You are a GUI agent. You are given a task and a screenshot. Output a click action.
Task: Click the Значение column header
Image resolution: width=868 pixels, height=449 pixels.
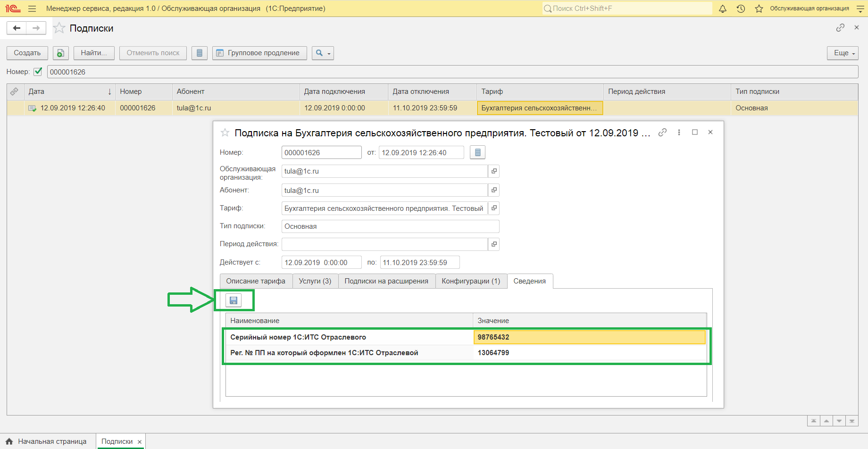[589, 321]
